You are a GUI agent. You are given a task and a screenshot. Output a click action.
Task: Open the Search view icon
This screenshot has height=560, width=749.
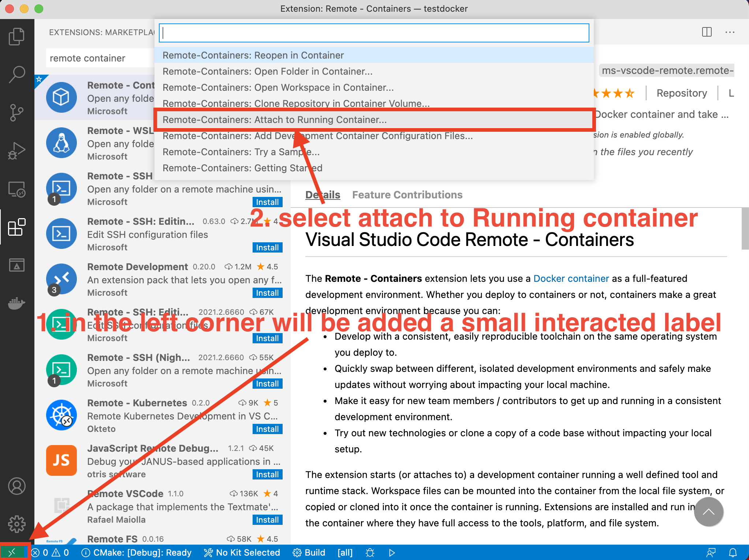point(16,74)
